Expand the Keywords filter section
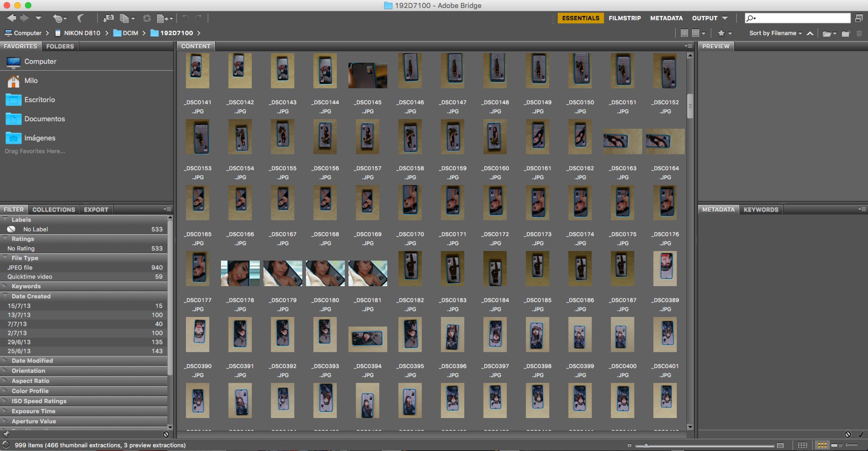This screenshot has height=451, width=868. tap(26, 286)
